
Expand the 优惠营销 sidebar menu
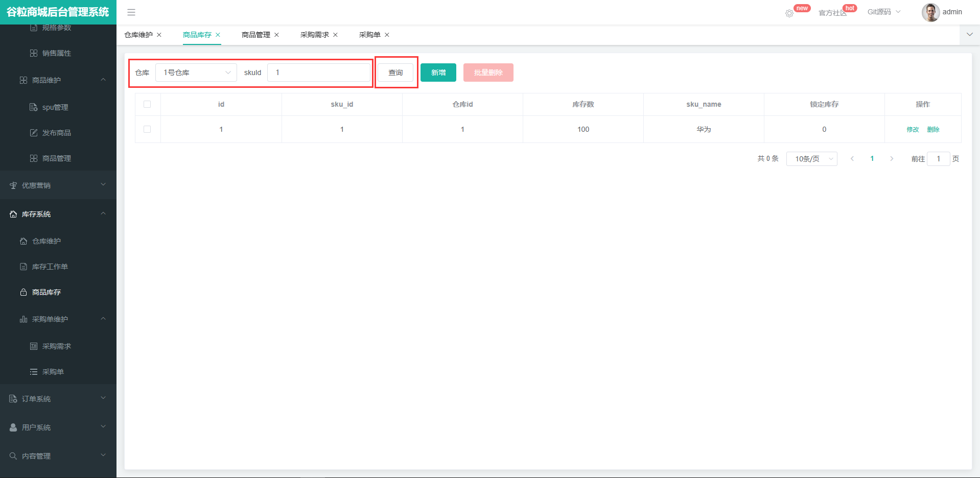coord(58,185)
